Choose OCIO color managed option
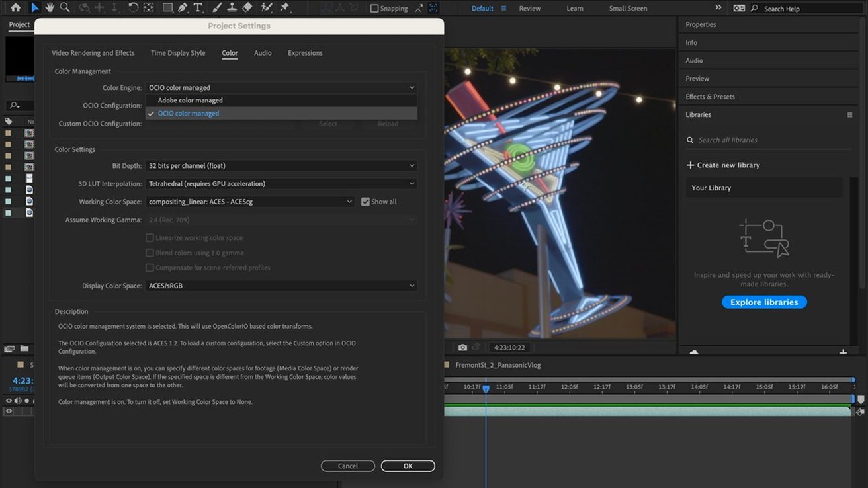This screenshot has width=868, height=488. click(281, 114)
